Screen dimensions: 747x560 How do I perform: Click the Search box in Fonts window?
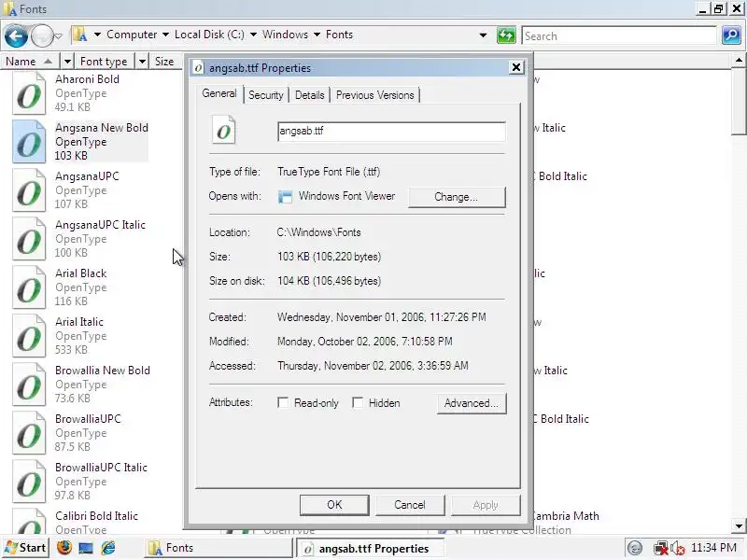[619, 35]
